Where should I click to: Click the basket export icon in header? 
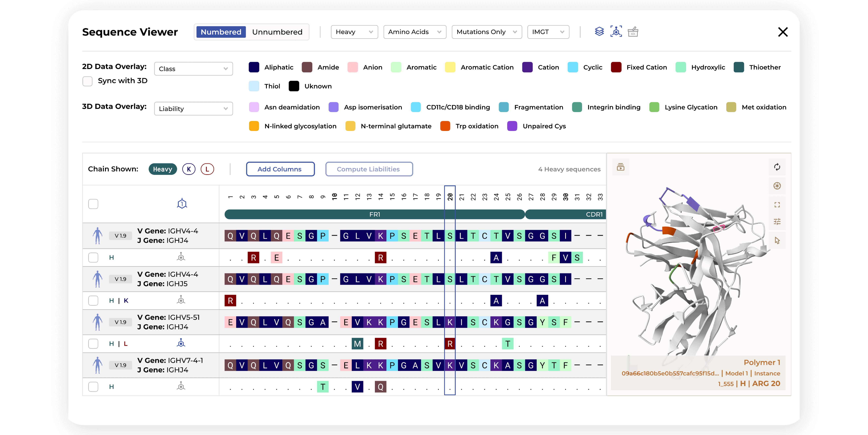tap(633, 32)
